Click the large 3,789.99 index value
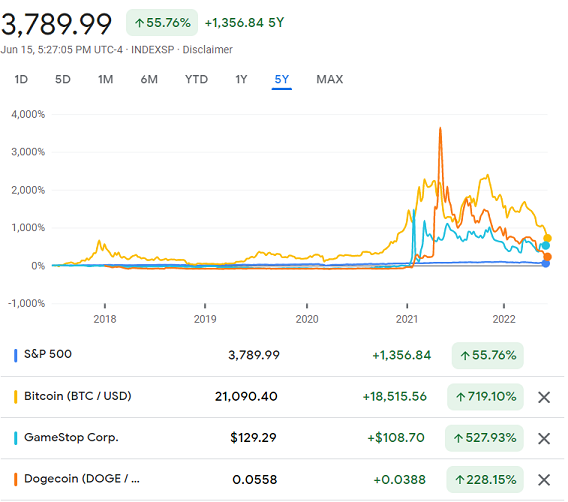The height and width of the screenshot is (502, 568). (x=56, y=24)
